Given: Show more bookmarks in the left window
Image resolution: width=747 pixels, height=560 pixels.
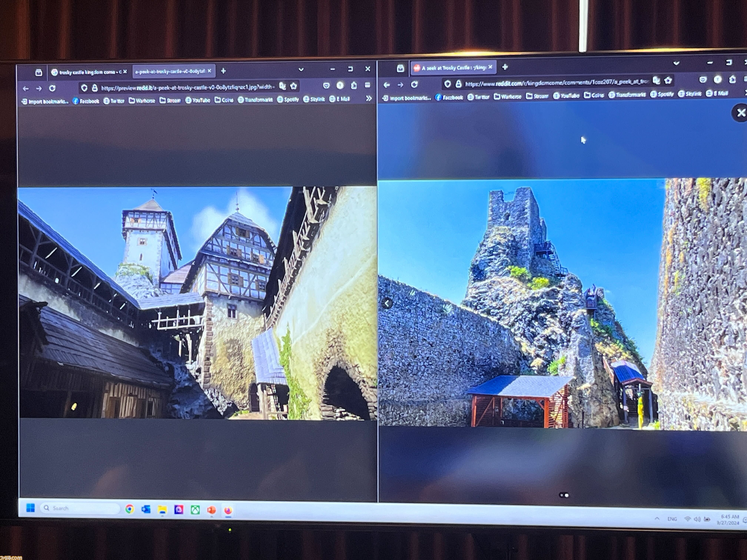Looking at the screenshot, I should tap(368, 98).
